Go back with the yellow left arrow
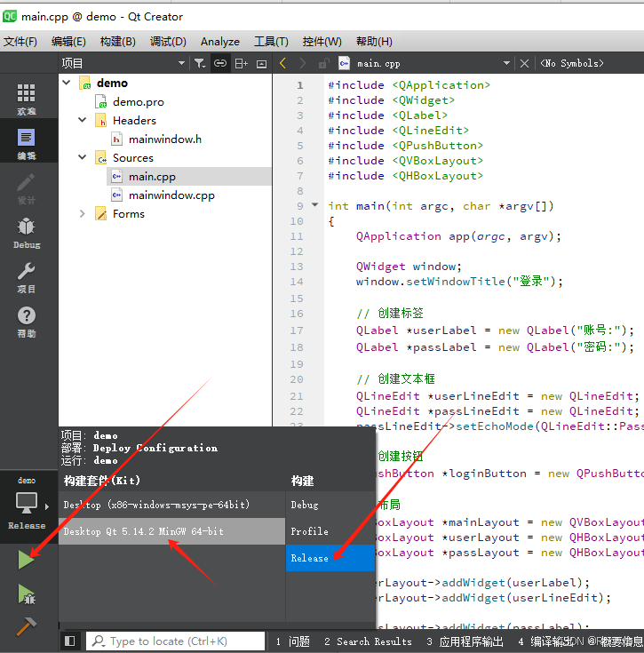Image resolution: width=644 pixels, height=653 pixels. point(282,63)
